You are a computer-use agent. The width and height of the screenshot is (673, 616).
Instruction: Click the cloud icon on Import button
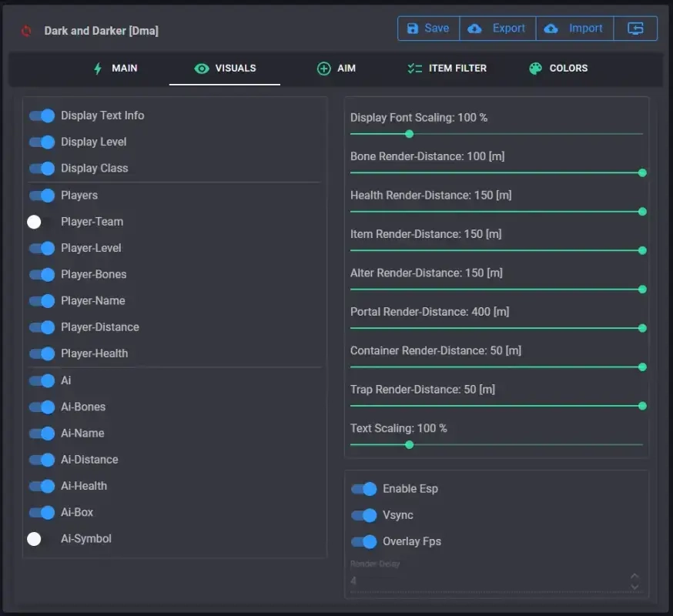click(x=551, y=28)
